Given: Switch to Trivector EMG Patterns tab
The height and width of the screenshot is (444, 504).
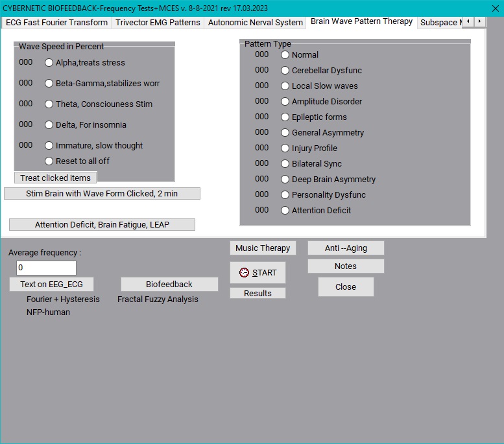Looking at the screenshot, I should click(158, 23).
